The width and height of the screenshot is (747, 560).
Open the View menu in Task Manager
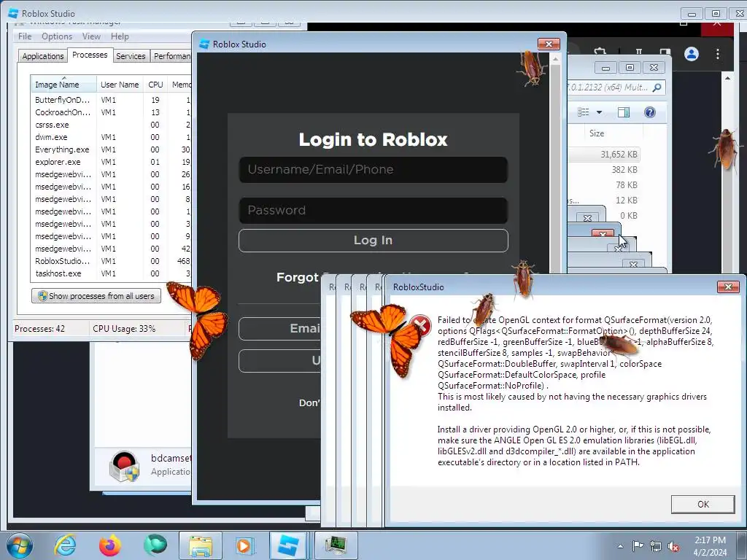pyautogui.click(x=91, y=36)
